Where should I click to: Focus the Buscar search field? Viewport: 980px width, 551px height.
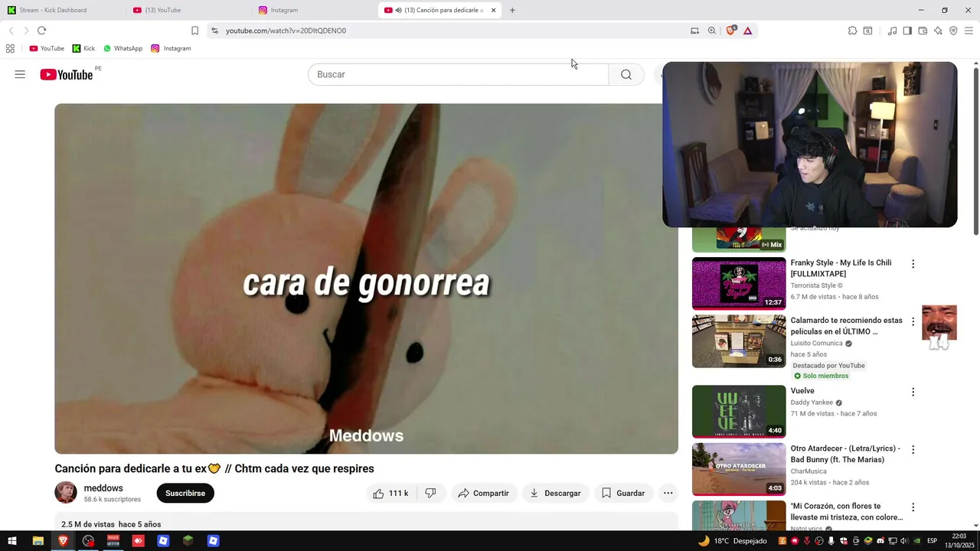click(x=458, y=74)
